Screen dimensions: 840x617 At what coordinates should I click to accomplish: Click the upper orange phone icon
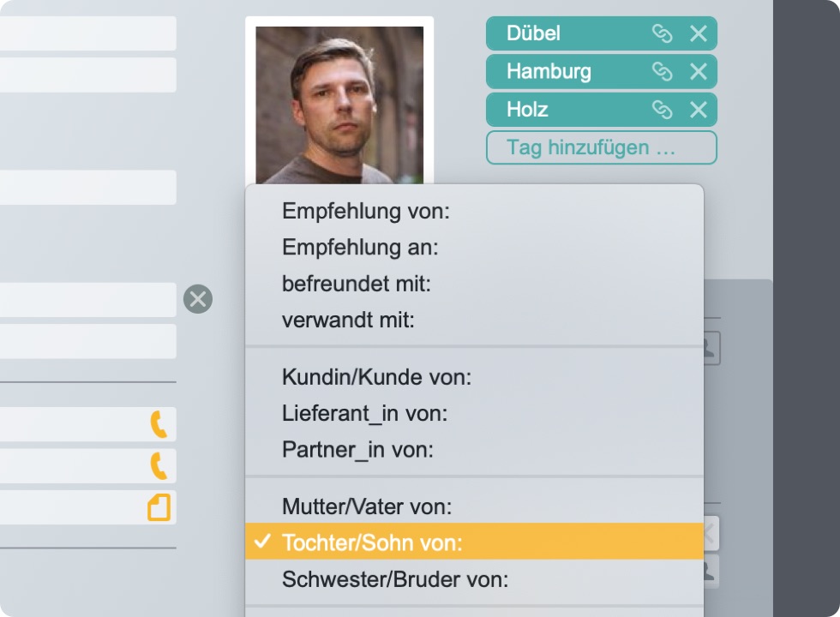[x=159, y=424]
